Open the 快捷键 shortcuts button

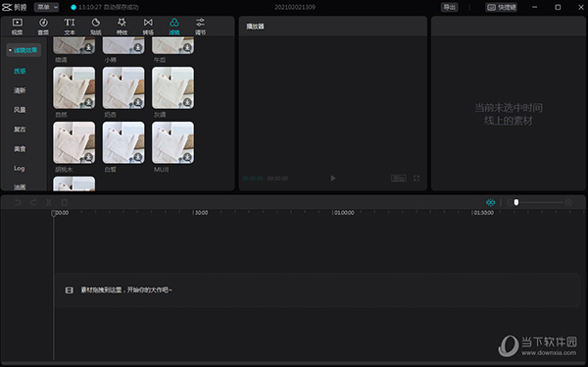click(x=502, y=7)
